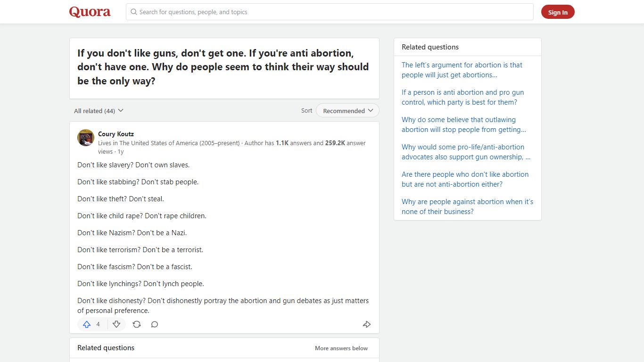Viewport: 644px width, 362px height.
Task: Click the main question title
Action: pyautogui.click(x=223, y=67)
